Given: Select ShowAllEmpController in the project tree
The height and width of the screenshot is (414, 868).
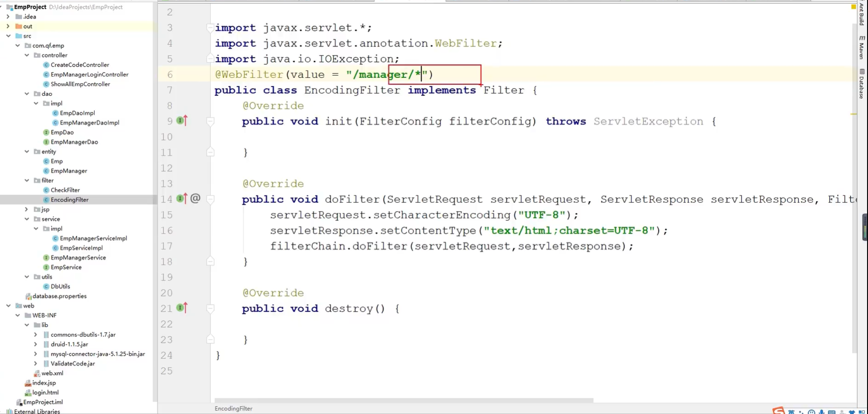Looking at the screenshot, I should (80, 84).
